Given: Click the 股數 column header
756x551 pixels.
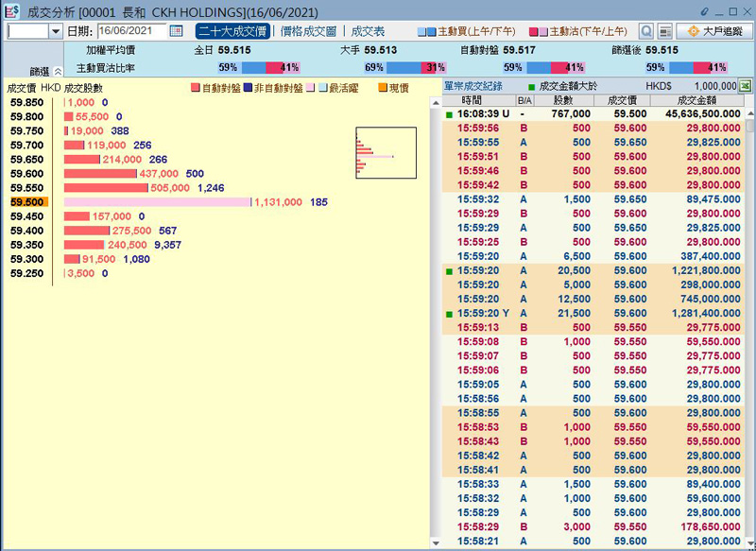Looking at the screenshot, I should point(563,99).
